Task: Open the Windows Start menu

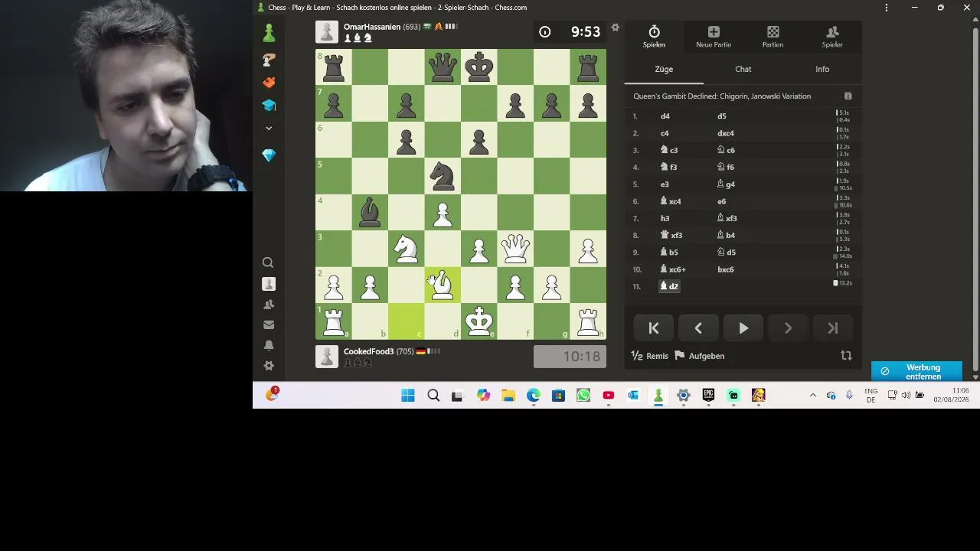Action: pyautogui.click(x=408, y=396)
